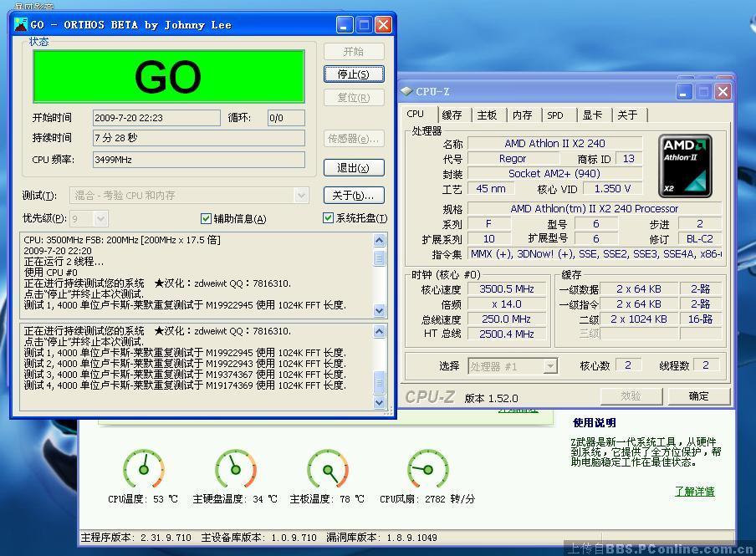
Task: Toggle the 辅助信息(A) checkbox
Action: [207, 219]
